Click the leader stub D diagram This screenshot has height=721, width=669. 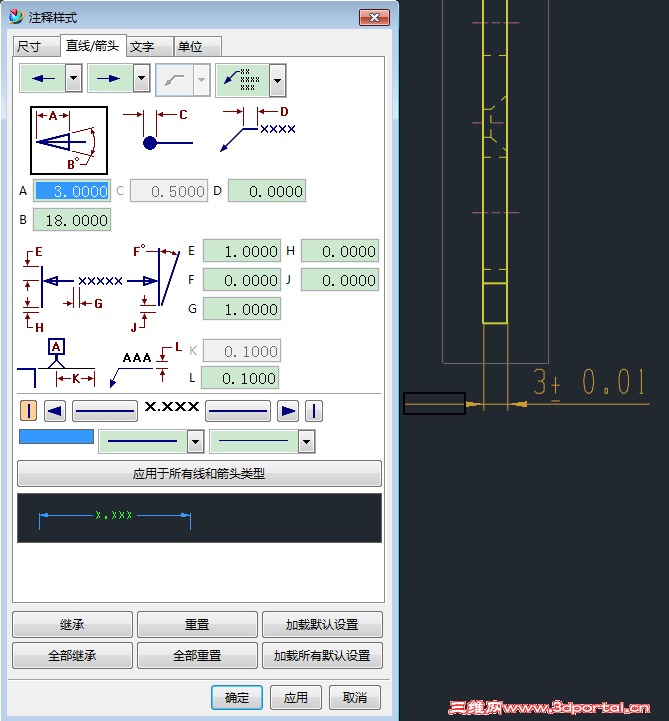[257, 130]
